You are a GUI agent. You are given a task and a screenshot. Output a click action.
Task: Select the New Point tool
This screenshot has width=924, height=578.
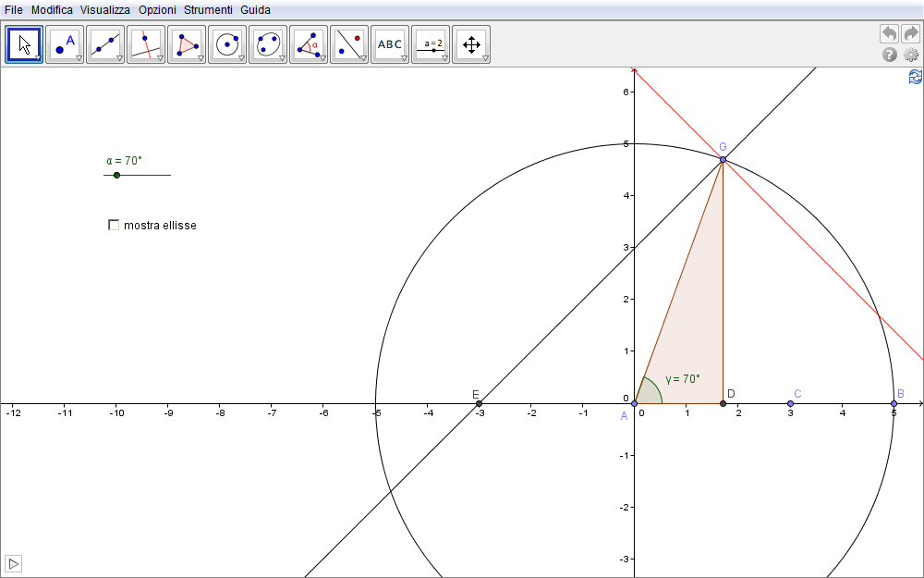(65, 43)
